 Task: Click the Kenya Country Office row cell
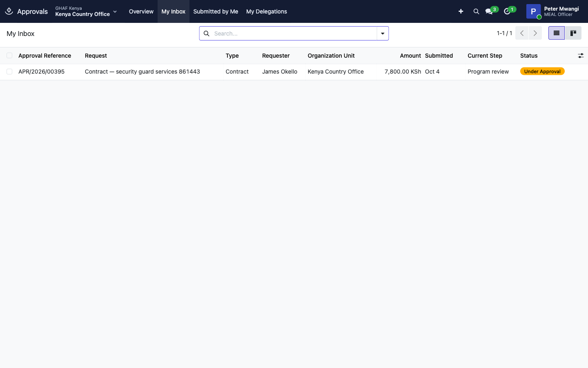pyautogui.click(x=336, y=72)
